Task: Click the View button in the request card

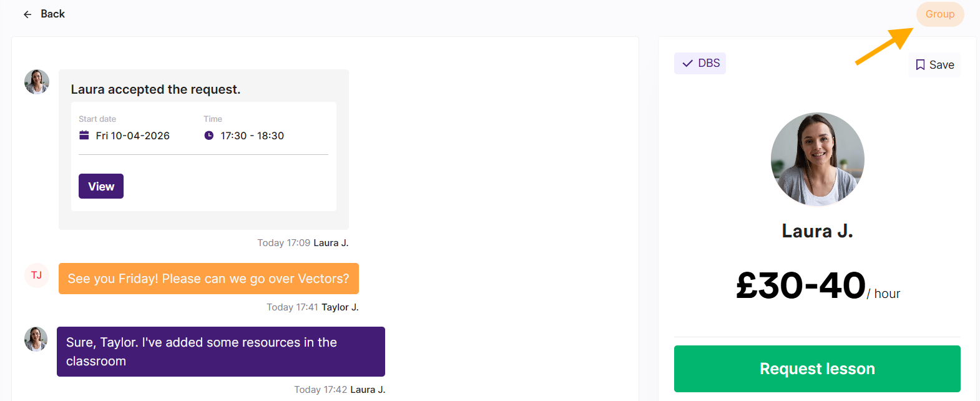Action: 101,186
